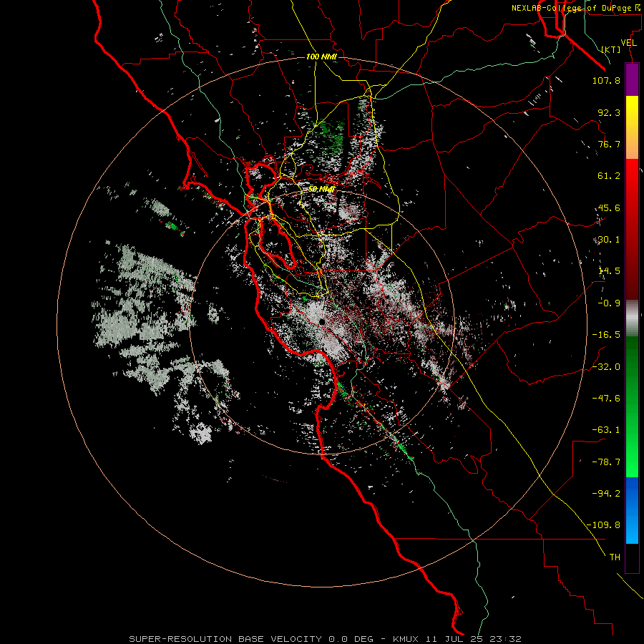
Task: Click the -109.8 velocity scale value
Action: click(603, 525)
